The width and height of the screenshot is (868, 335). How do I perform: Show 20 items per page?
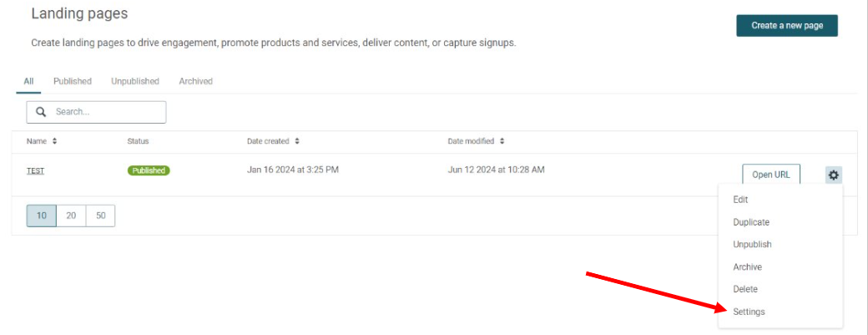point(71,216)
